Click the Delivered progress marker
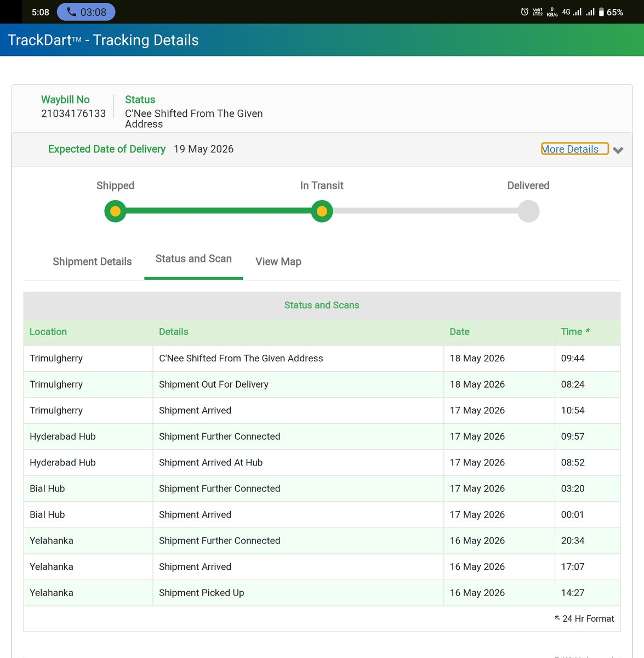644x658 pixels. pyautogui.click(x=528, y=211)
